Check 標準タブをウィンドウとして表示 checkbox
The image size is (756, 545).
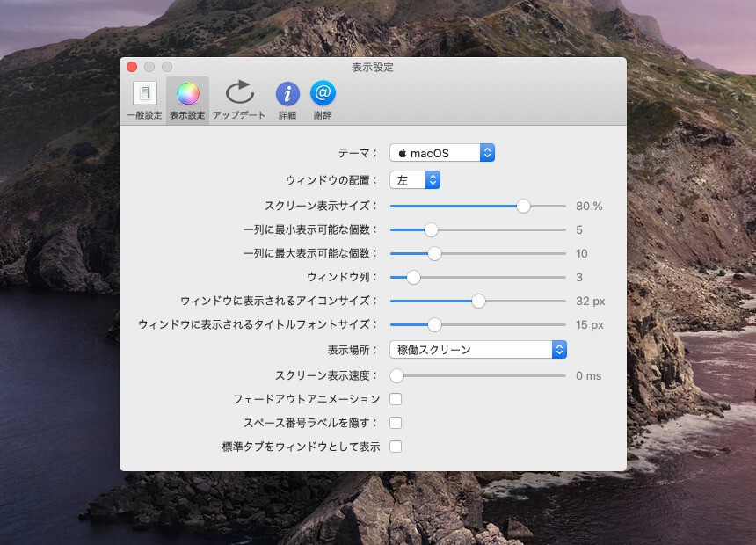pyautogui.click(x=396, y=447)
